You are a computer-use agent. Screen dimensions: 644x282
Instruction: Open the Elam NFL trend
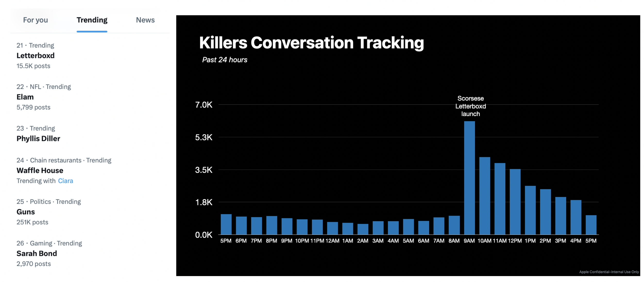(x=25, y=97)
